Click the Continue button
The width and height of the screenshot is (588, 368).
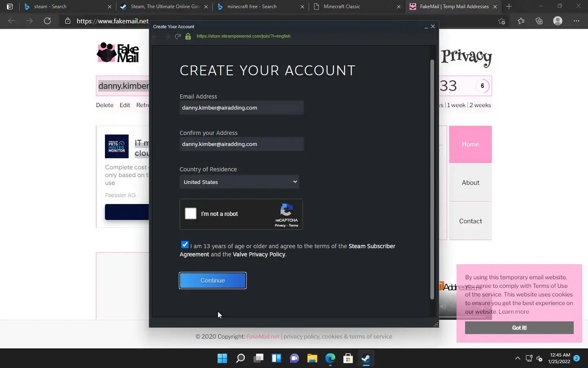tap(213, 280)
